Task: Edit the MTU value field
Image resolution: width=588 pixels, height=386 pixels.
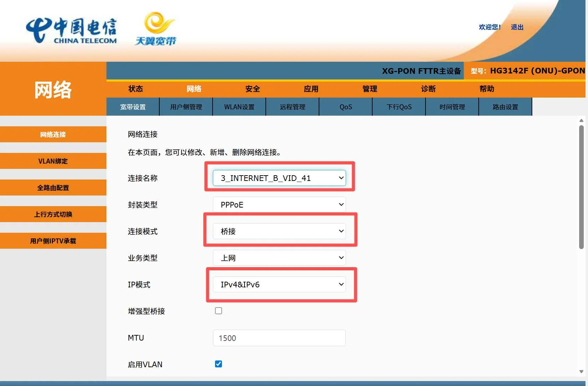Action: [279, 338]
